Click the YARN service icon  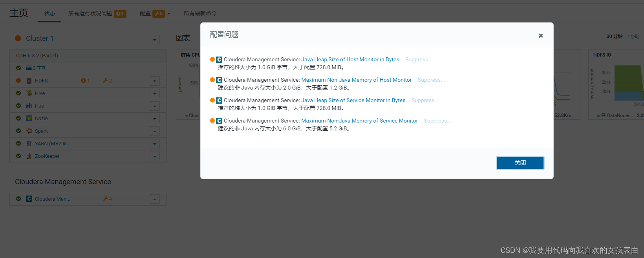29,143
